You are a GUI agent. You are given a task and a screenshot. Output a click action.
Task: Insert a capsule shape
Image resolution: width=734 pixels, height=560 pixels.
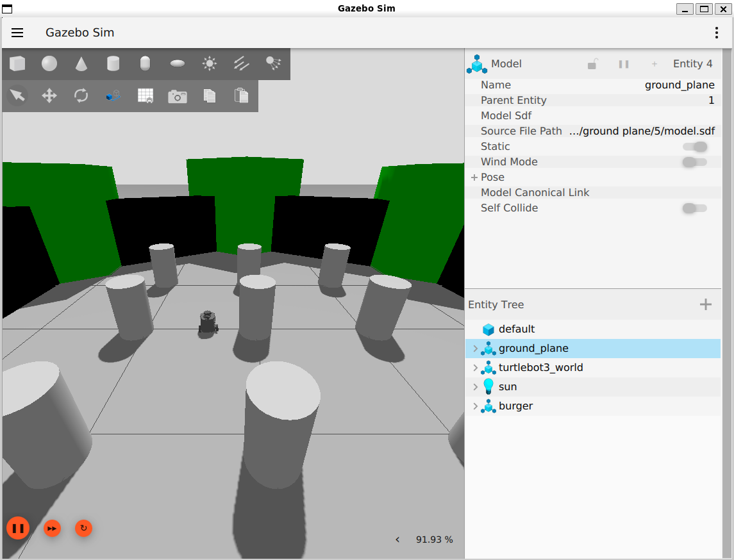pos(146,63)
